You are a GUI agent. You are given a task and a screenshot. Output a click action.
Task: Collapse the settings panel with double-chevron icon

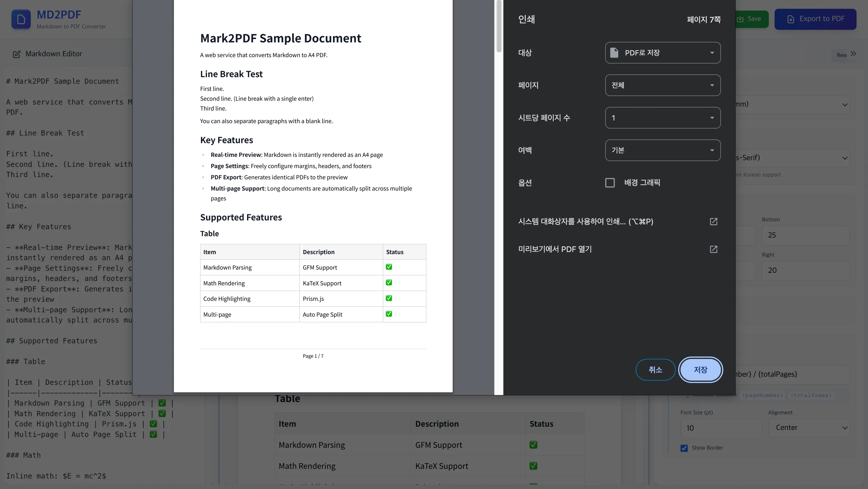853,54
